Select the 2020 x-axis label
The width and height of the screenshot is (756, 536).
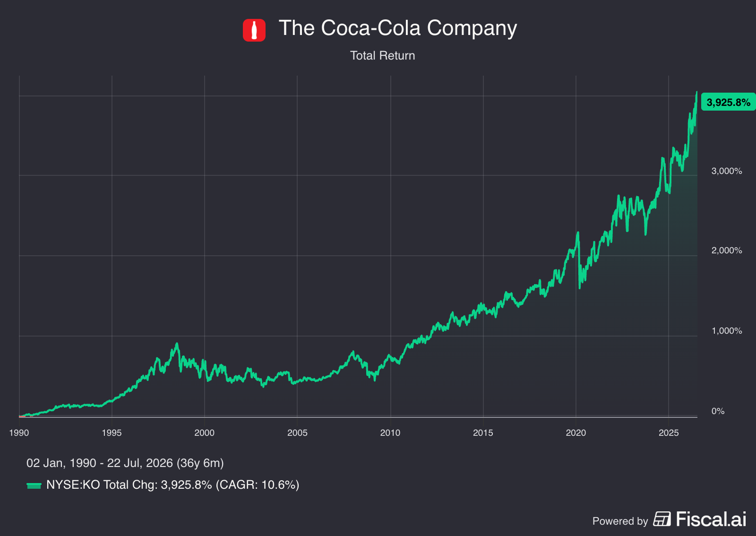point(576,432)
